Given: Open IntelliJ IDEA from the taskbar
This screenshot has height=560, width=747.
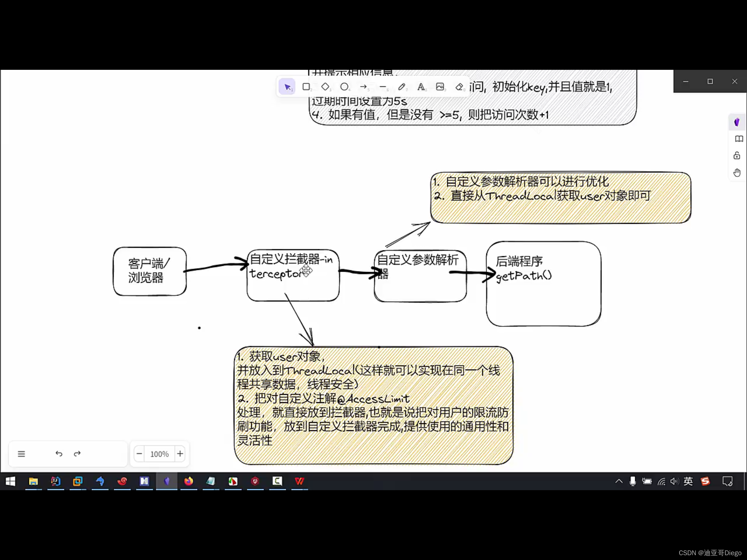Looking at the screenshot, I should (55, 481).
